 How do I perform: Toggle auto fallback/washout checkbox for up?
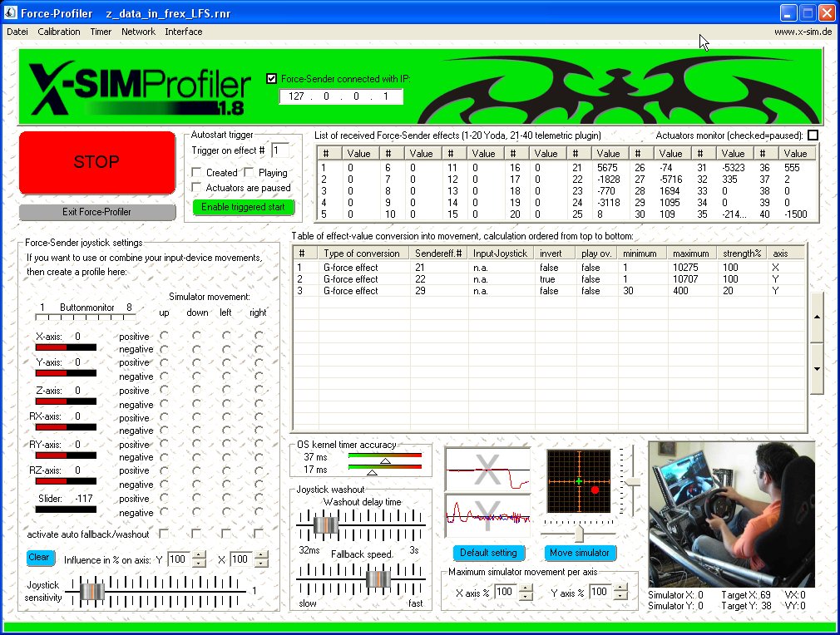point(164,534)
